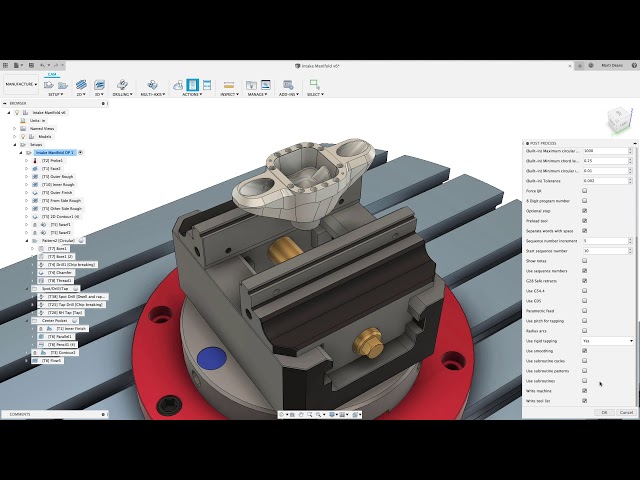This screenshot has width=640, height=480.
Task: Select the 2D adaptive clearing icon
Action: point(81,85)
